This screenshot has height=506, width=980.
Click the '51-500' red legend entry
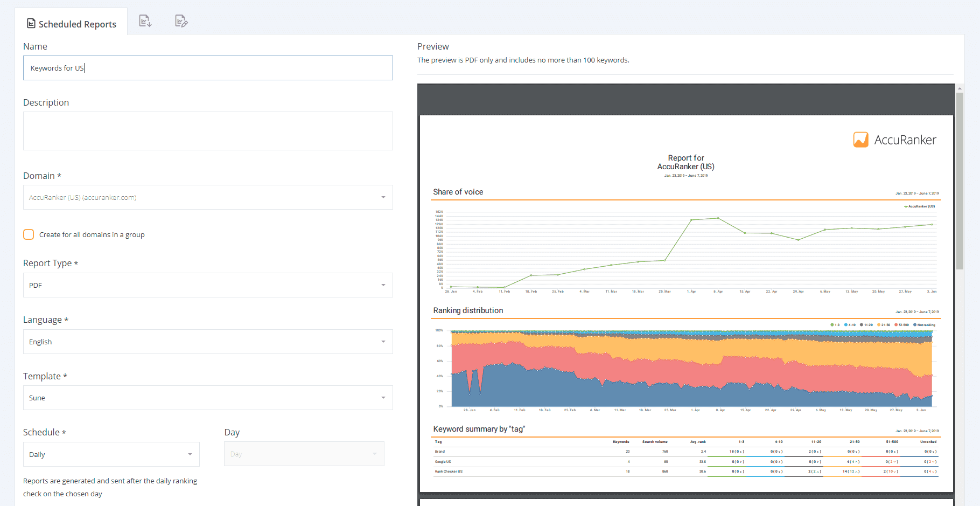(x=902, y=325)
